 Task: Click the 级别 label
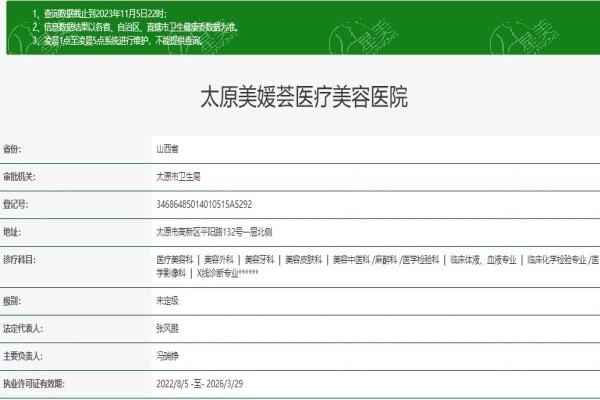(x=12, y=301)
